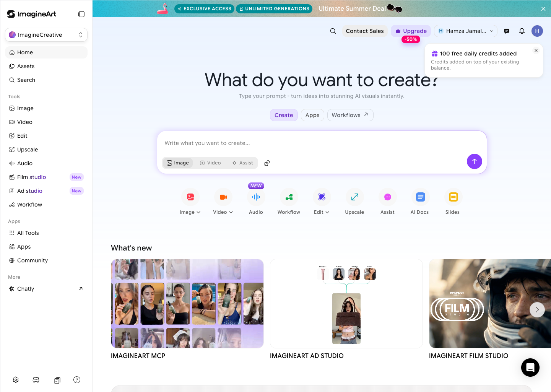Launch the Assist shortcut icon
The width and height of the screenshot is (551, 392).
click(388, 197)
